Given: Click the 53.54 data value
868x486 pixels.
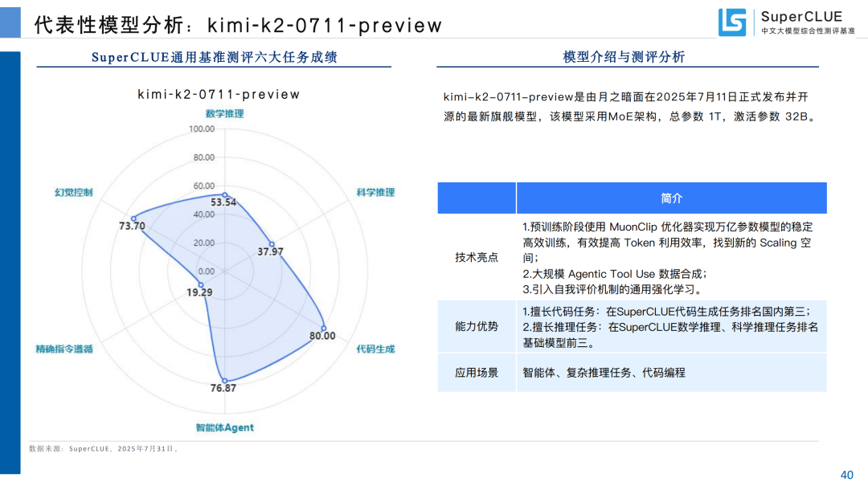Looking at the screenshot, I should [x=223, y=202].
